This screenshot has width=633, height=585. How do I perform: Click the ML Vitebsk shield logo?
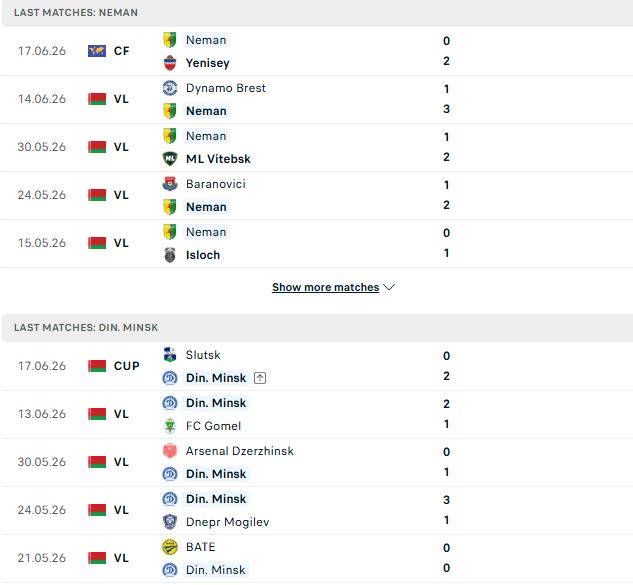pyautogui.click(x=170, y=159)
